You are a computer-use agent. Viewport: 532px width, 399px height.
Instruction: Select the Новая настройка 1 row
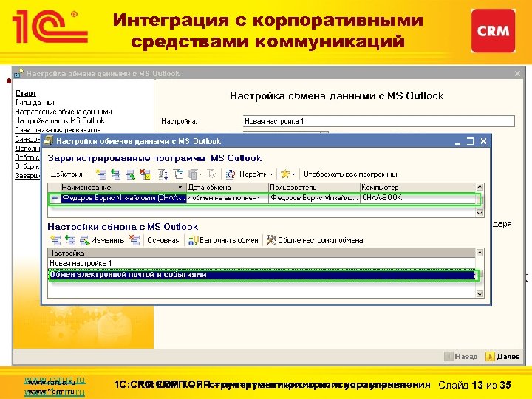point(262,263)
